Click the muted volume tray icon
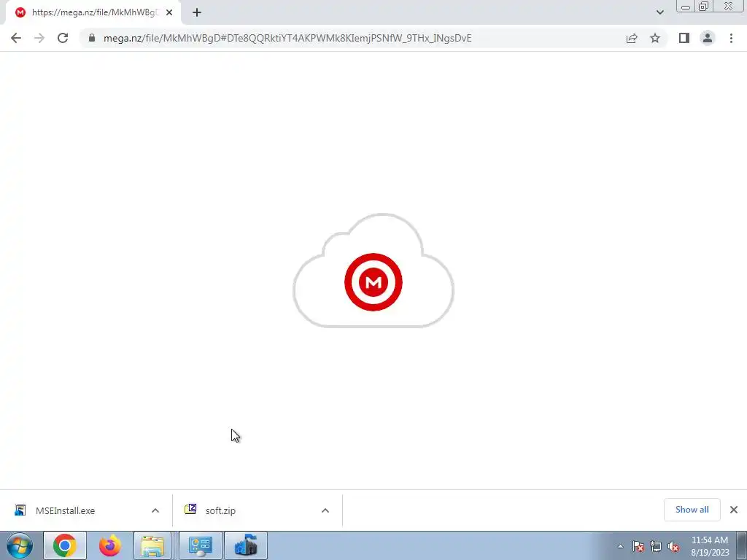The height and width of the screenshot is (560, 747). click(x=673, y=547)
